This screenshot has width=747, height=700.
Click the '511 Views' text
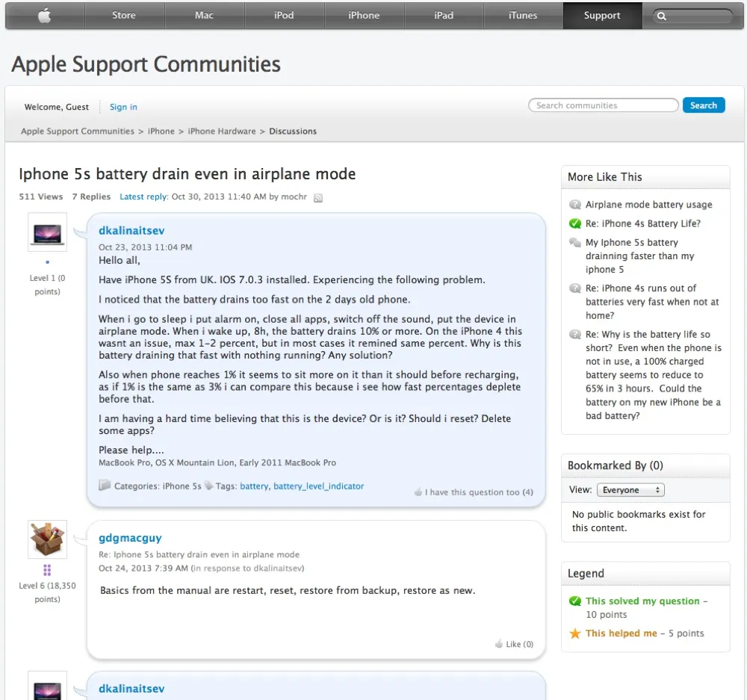[41, 196]
